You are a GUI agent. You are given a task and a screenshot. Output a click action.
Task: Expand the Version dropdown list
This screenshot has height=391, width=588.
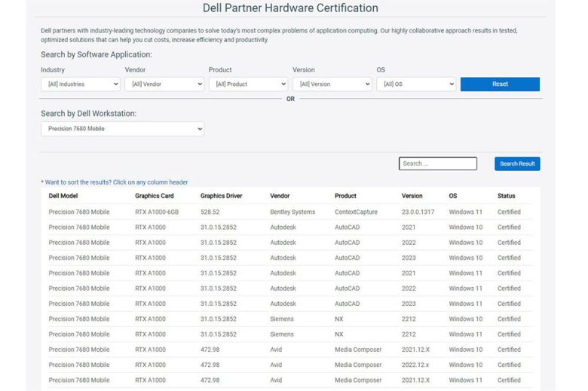click(x=332, y=84)
